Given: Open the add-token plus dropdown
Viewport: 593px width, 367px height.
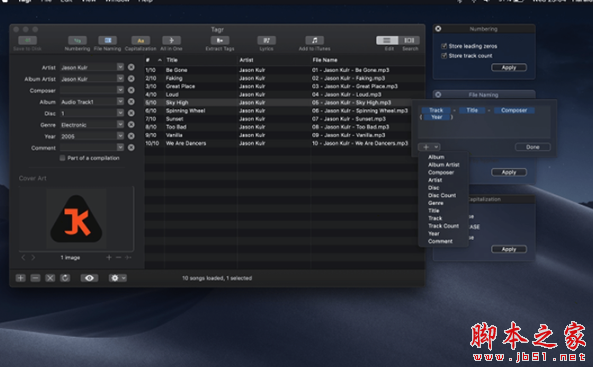Looking at the screenshot, I should coord(429,147).
